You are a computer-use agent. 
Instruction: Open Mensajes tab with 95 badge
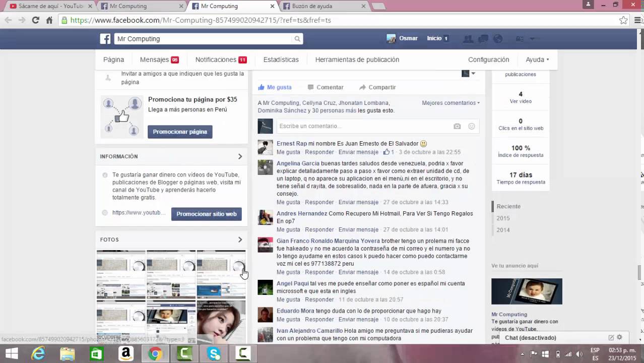pos(159,59)
